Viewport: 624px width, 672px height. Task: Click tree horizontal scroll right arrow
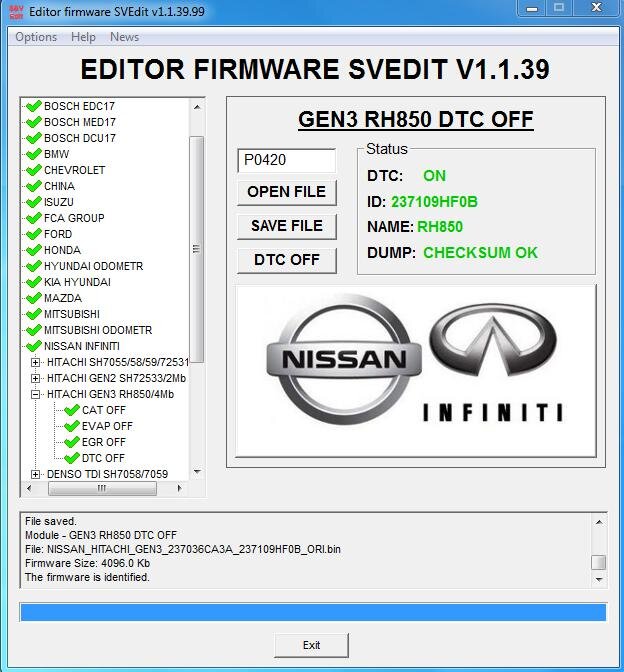[180, 488]
